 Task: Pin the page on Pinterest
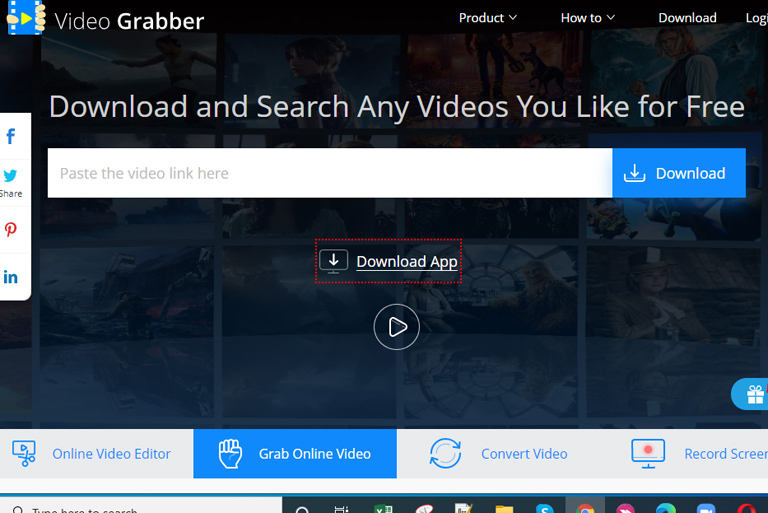click(x=11, y=229)
